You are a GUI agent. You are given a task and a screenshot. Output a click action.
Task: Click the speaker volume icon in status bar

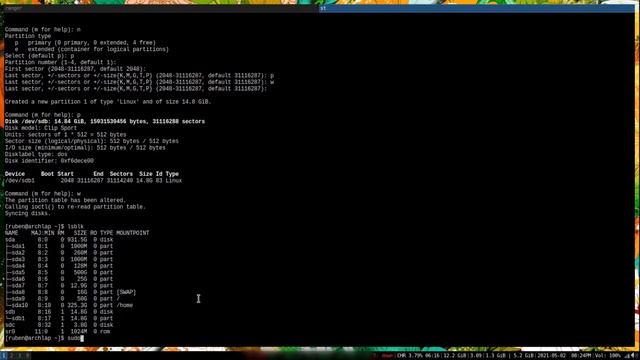click(x=634, y=356)
